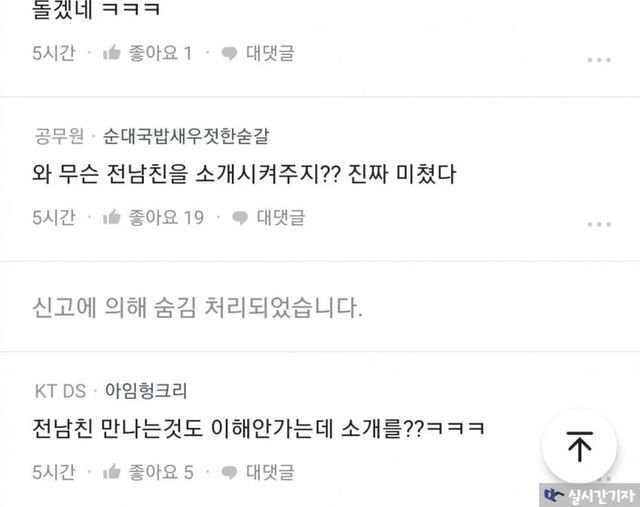The image size is (640, 507).
Task: Click 대댓글 reply link under 돌겠네 comment
Action: [270, 53]
